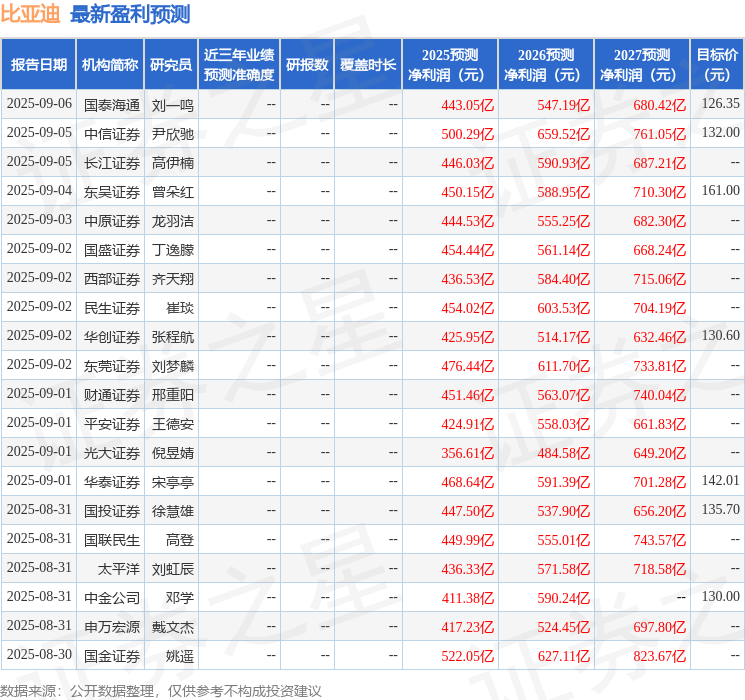
Task: Click the 最新盈利预测 heading
Action: 130,14
